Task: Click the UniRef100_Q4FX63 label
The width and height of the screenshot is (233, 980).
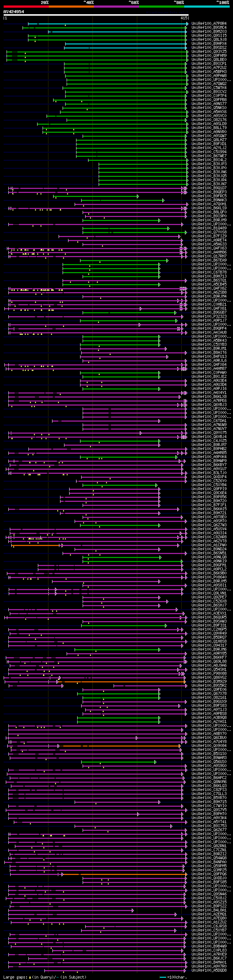Action: 209,248
